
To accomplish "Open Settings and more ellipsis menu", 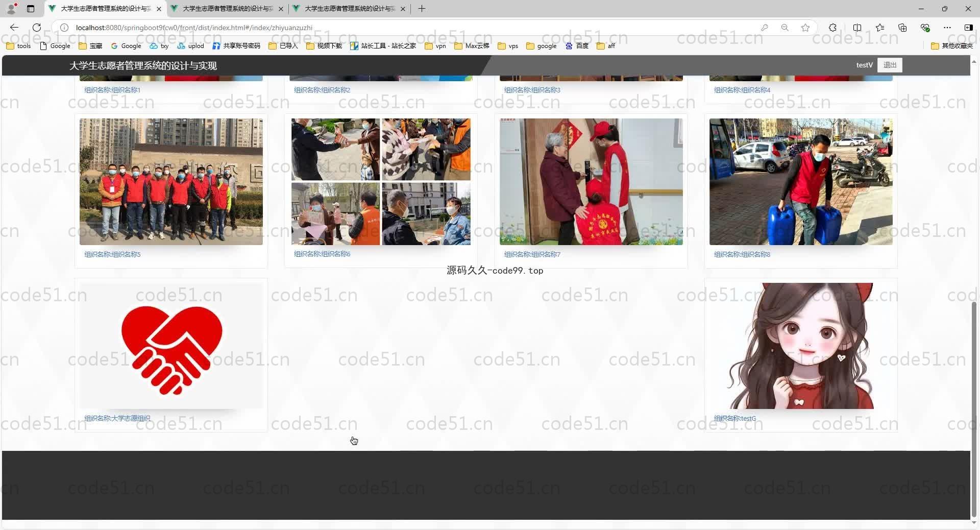I will 947,28.
